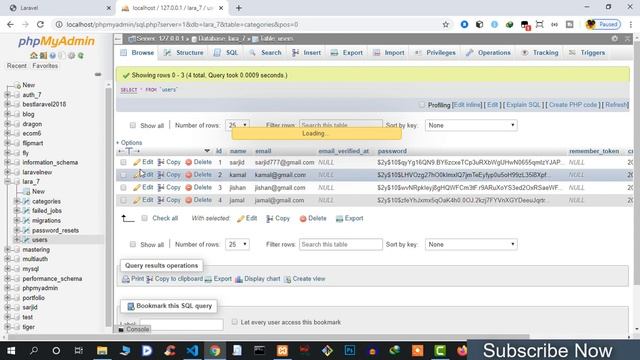Open the Operations tab

tap(488, 53)
